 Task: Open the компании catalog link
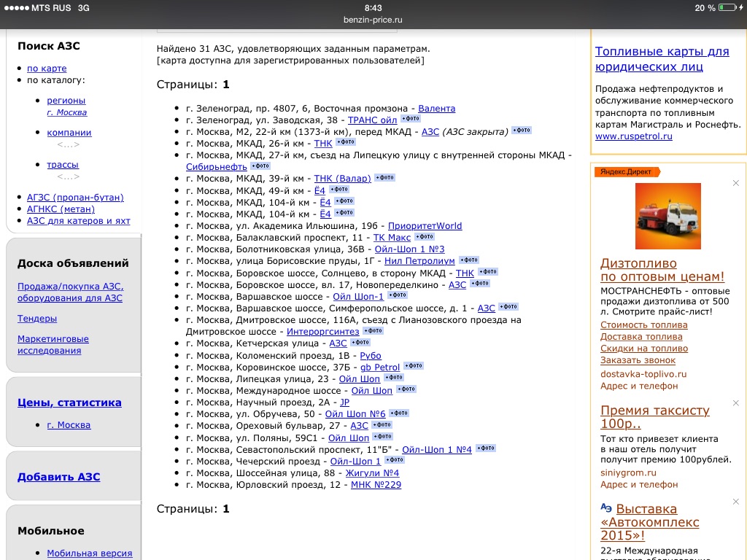[69, 133]
